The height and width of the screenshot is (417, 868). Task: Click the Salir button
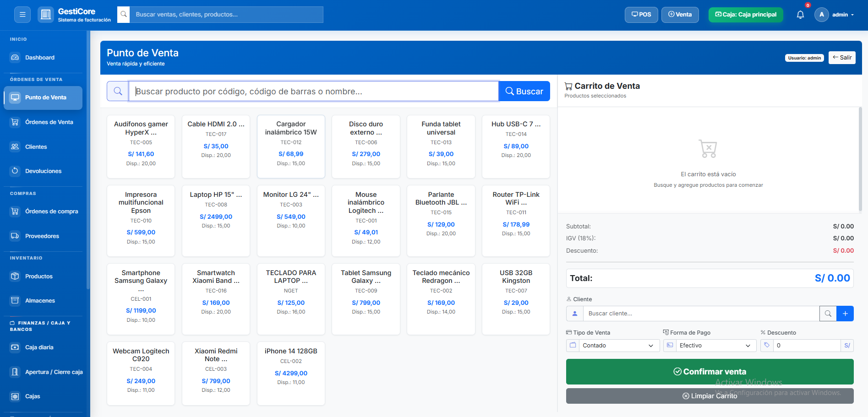click(842, 58)
